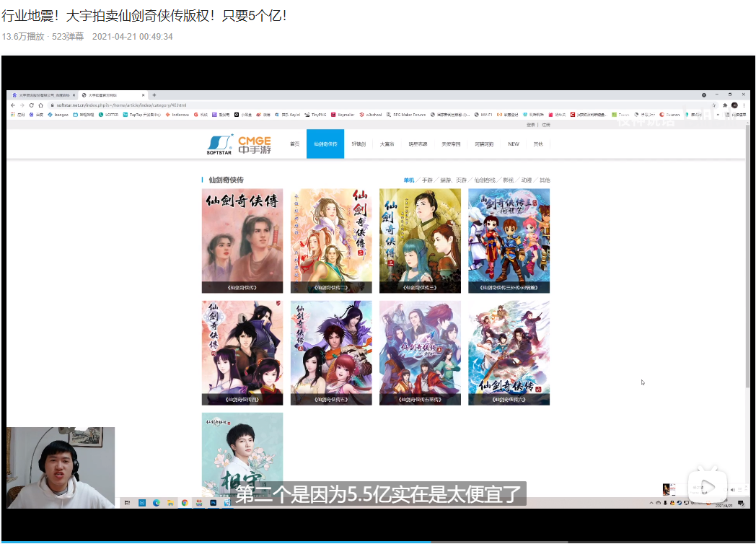Open the 应用 apps bookmark
The image size is (756, 544).
click(17, 115)
